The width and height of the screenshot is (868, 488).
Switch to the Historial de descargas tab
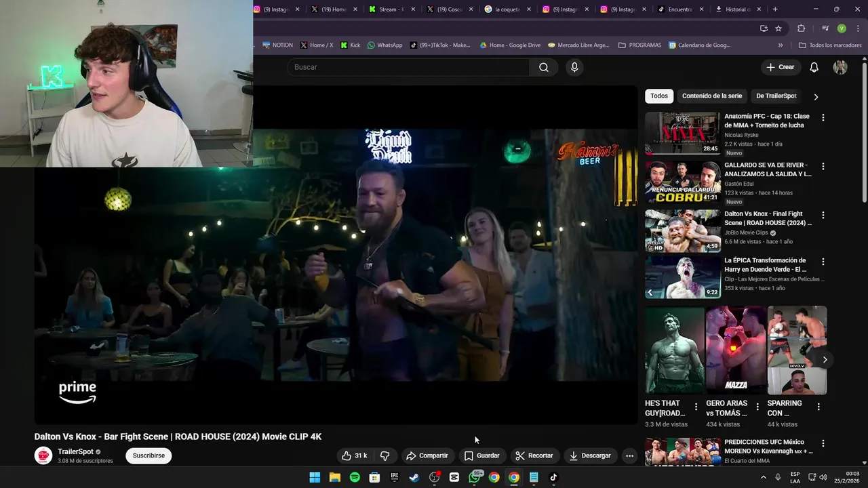pos(738,9)
